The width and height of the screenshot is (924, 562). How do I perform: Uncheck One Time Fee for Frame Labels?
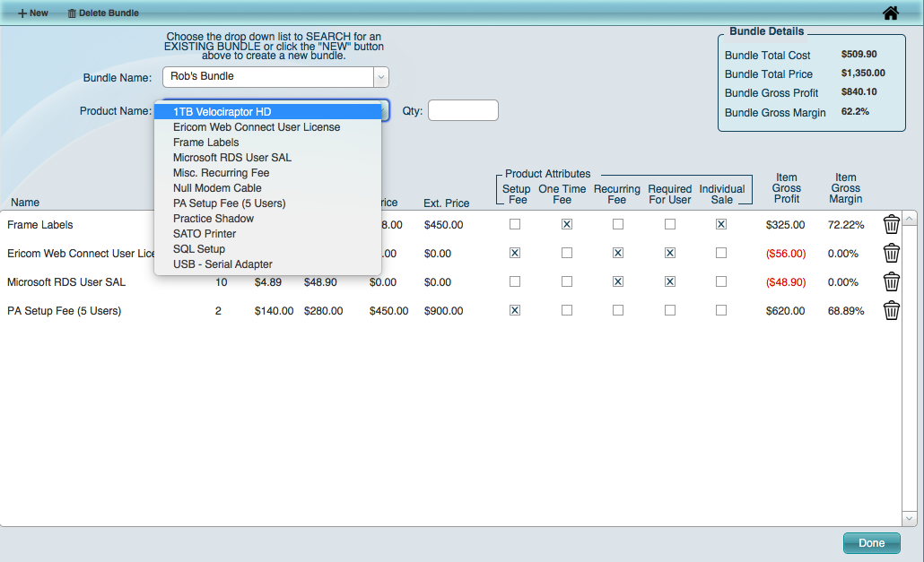tap(567, 224)
